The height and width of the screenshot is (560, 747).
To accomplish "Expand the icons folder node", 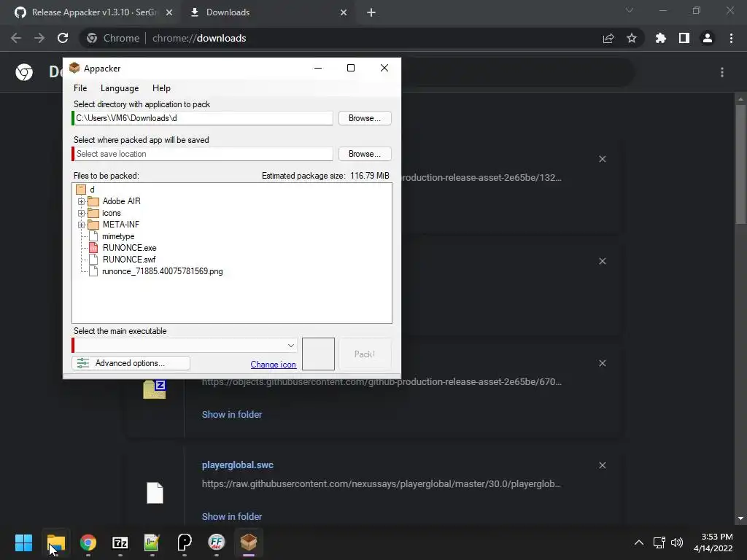I will (81, 213).
